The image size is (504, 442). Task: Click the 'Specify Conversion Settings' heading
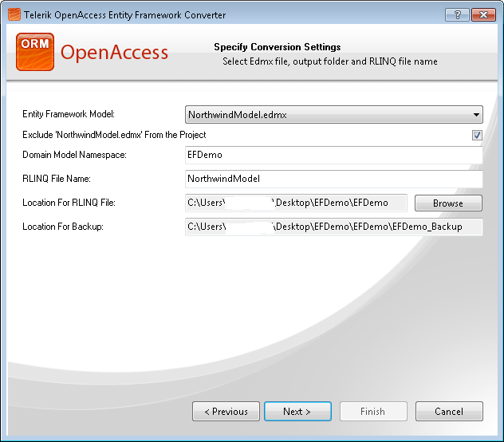(277, 47)
